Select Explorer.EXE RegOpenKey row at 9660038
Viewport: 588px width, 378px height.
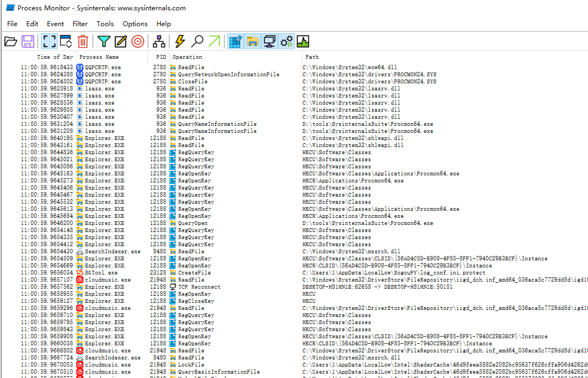click(x=295, y=344)
